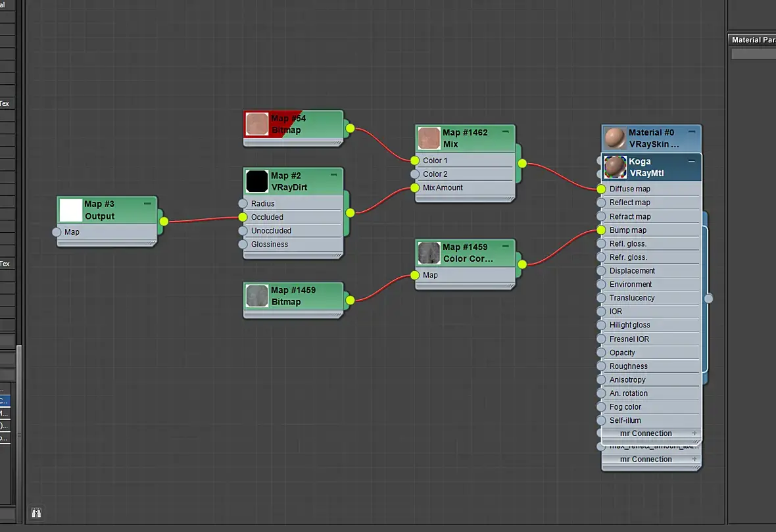Select the Displacement slot on VRayMtl
This screenshot has width=776, height=532.
tap(651, 271)
